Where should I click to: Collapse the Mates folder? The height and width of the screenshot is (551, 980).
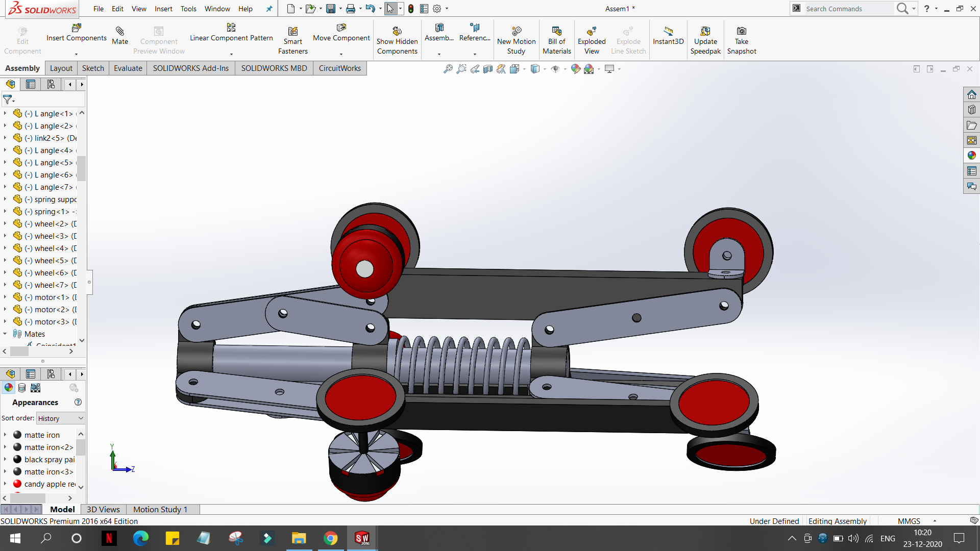point(5,334)
